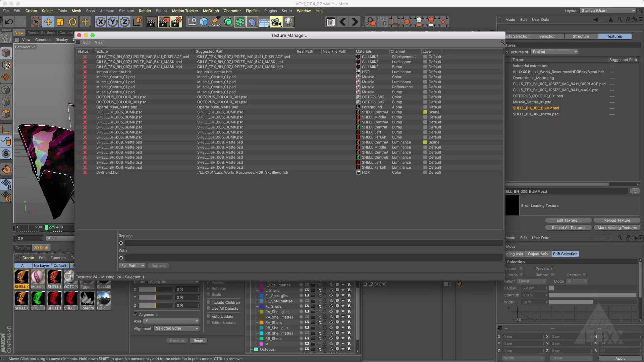
Task: Click the Undo arrow icon
Action: coord(9,22)
